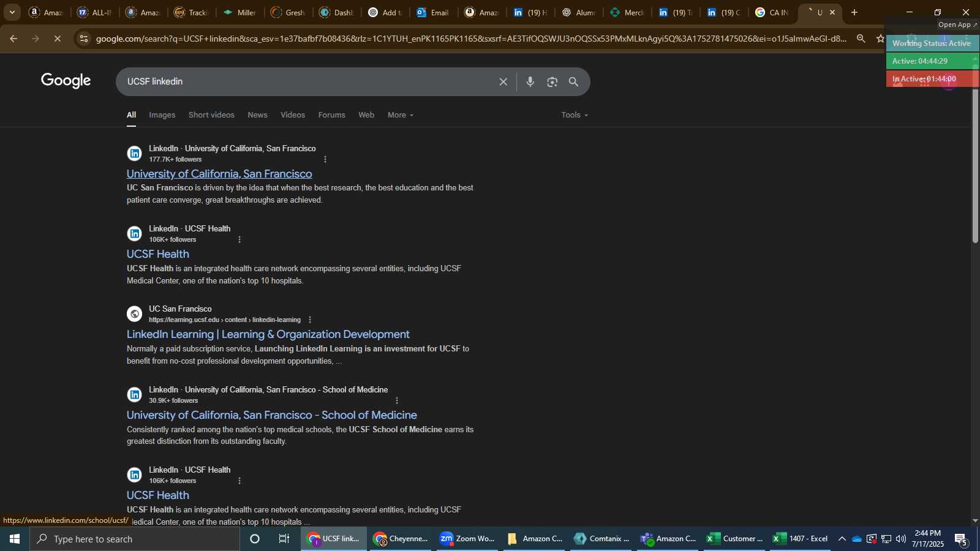This screenshot has width=980, height=551.
Task: Open Amazon C... Teams window from taskbar
Action: pos(668,539)
